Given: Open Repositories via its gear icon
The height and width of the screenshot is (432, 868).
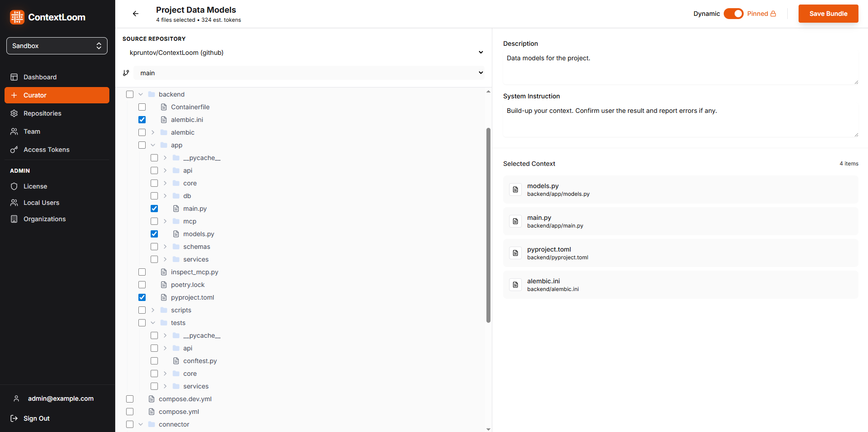Looking at the screenshot, I should point(15,113).
